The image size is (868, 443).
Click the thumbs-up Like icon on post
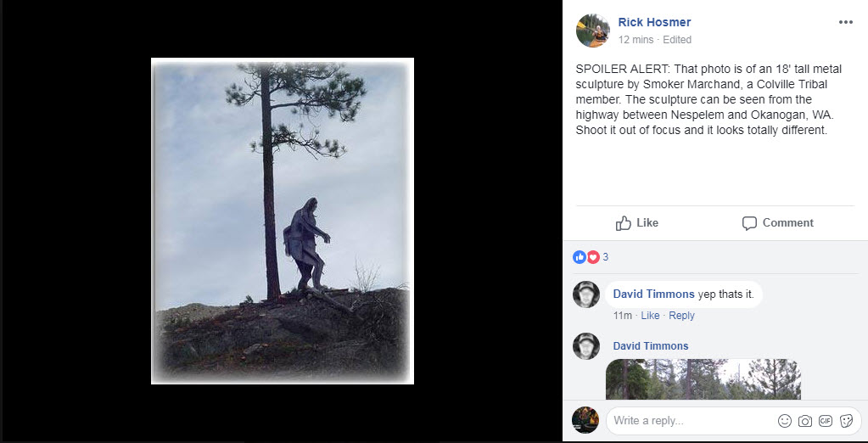[x=624, y=223]
